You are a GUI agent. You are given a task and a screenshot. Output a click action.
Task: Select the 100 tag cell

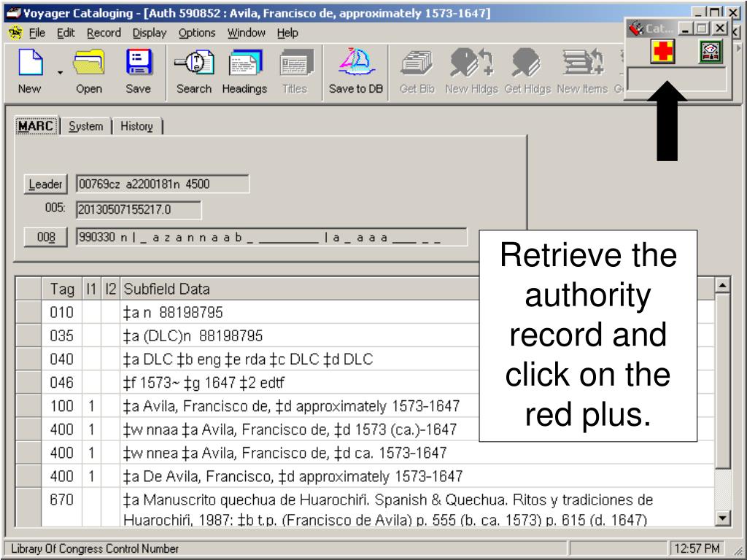point(62,406)
